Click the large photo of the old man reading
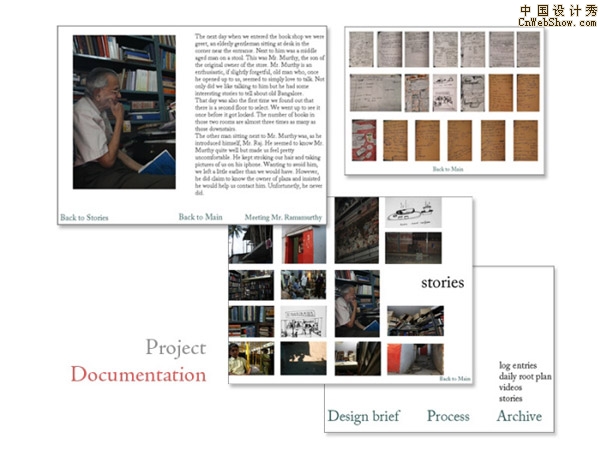 click(124, 112)
